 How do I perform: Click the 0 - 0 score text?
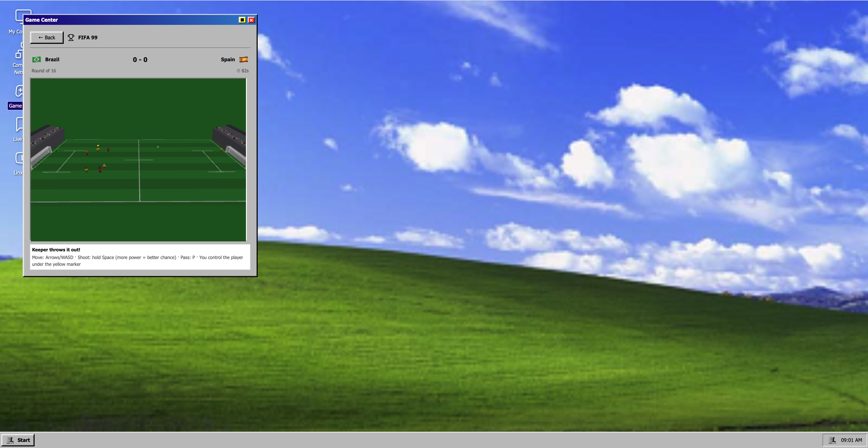pos(140,60)
